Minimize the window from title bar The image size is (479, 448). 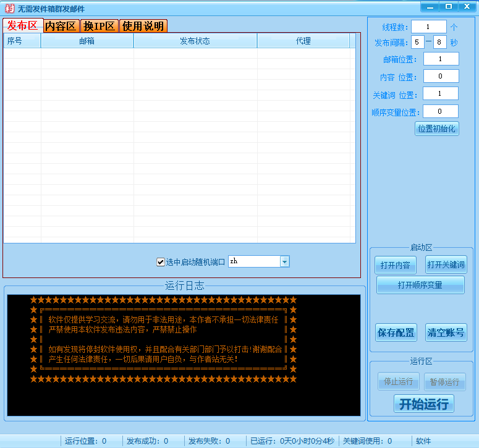point(430,6)
